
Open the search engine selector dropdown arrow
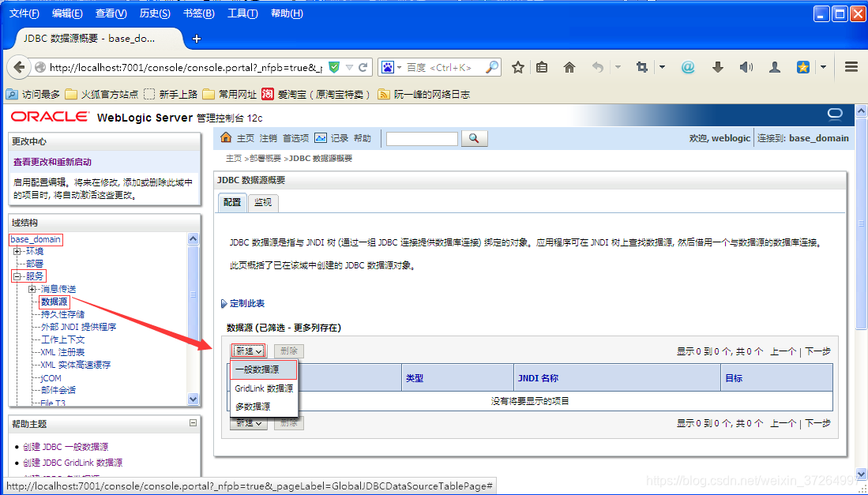click(x=399, y=67)
